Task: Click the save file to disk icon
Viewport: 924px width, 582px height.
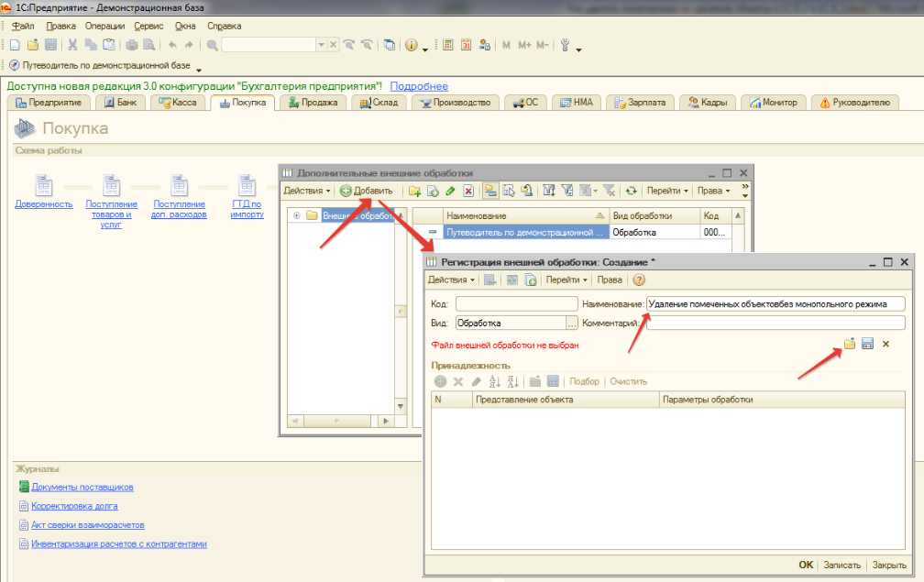Action: tap(867, 344)
